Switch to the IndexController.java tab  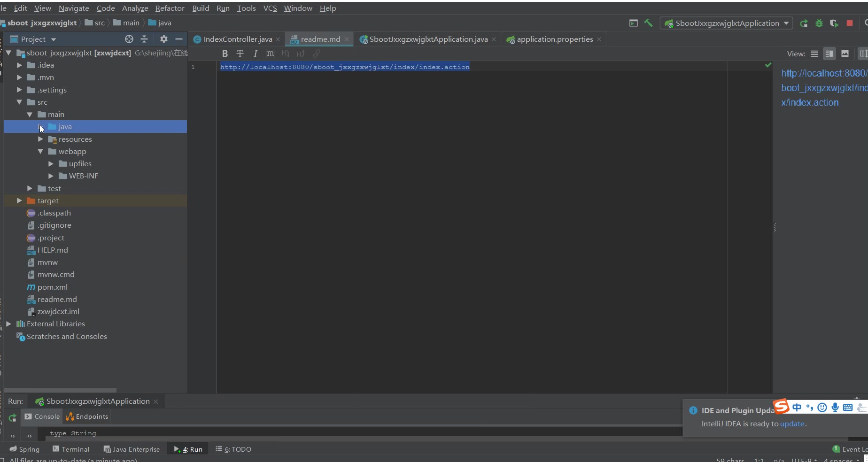pyautogui.click(x=237, y=39)
